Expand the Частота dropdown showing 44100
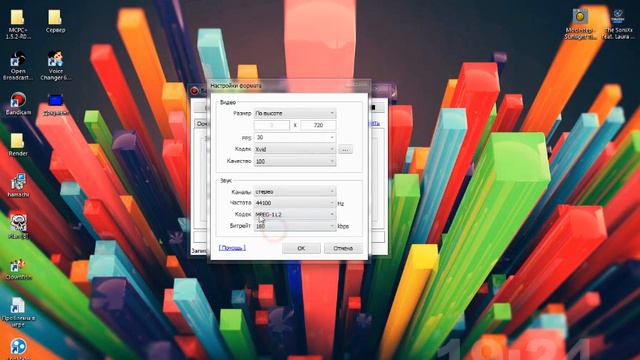This screenshot has width=640, height=360. [295, 203]
